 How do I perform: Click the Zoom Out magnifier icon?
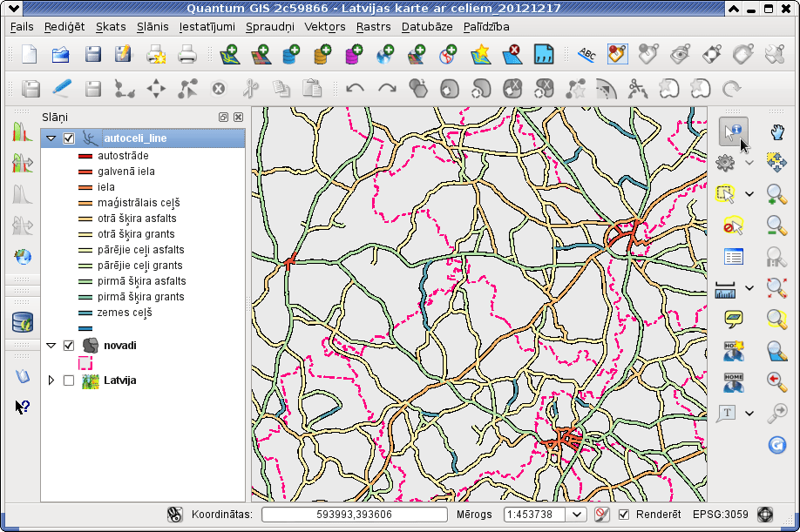(776, 226)
